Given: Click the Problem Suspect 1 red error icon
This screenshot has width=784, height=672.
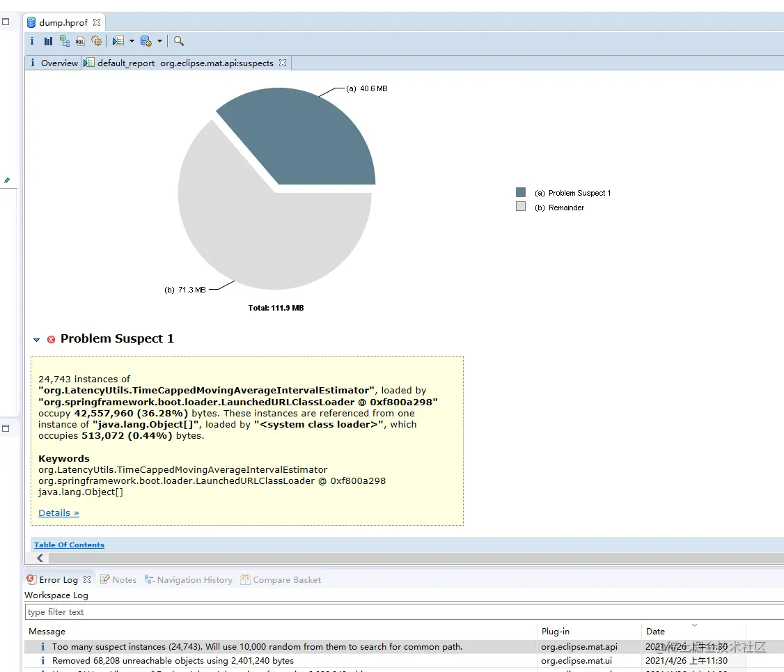Looking at the screenshot, I should (x=51, y=340).
